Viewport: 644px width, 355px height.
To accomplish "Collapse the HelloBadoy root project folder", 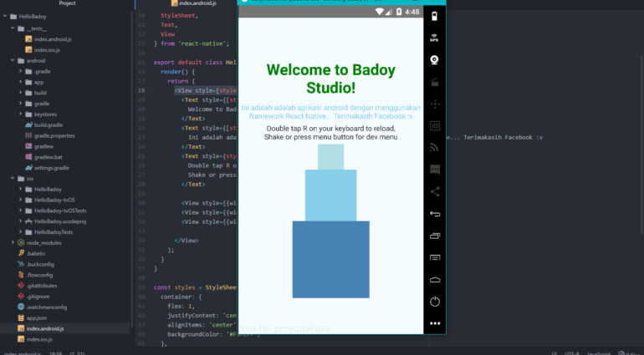I will pos(8,16).
